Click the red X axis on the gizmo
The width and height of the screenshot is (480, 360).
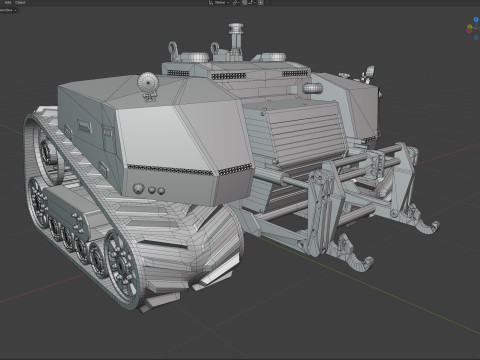click(469, 31)
